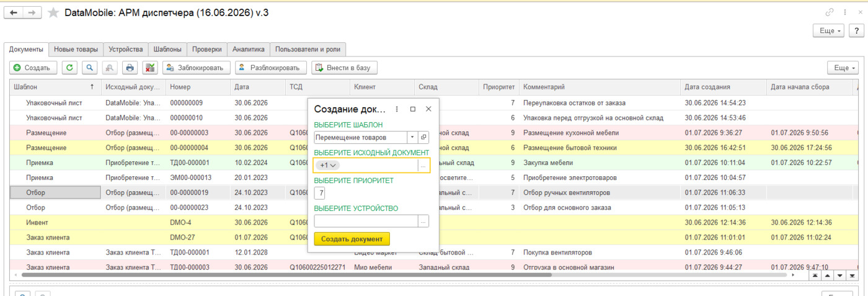
Task: Click the Комментарий column header
Action: pyautogui.click(x=599, y=87)
